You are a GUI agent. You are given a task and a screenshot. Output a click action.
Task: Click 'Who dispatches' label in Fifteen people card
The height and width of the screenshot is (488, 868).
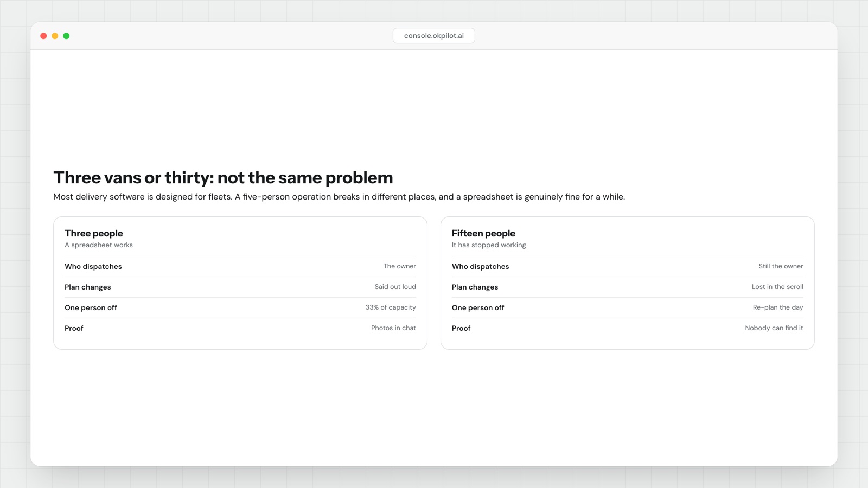481,267
